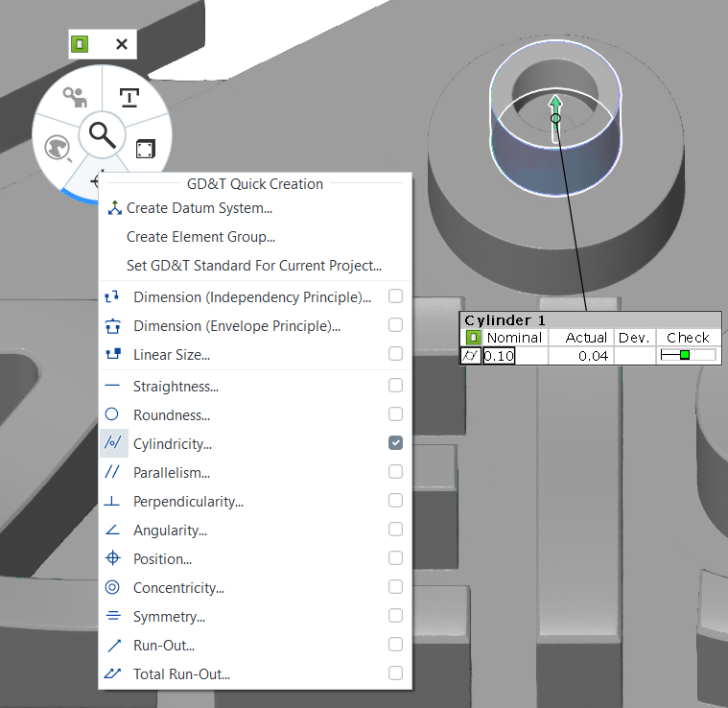Toggle the Dimension (Envelope Principle) checkbox
This screenshot has width=728, height=708.
click(x=395, y=325)
